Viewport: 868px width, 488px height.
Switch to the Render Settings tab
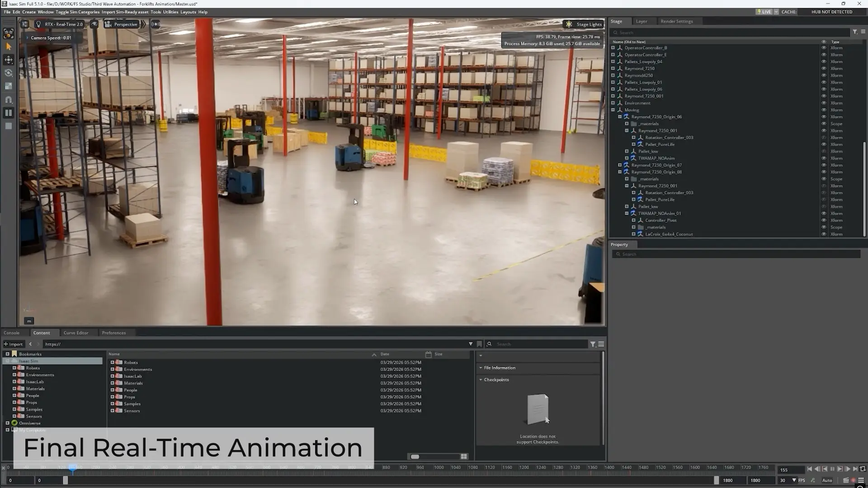676,21
